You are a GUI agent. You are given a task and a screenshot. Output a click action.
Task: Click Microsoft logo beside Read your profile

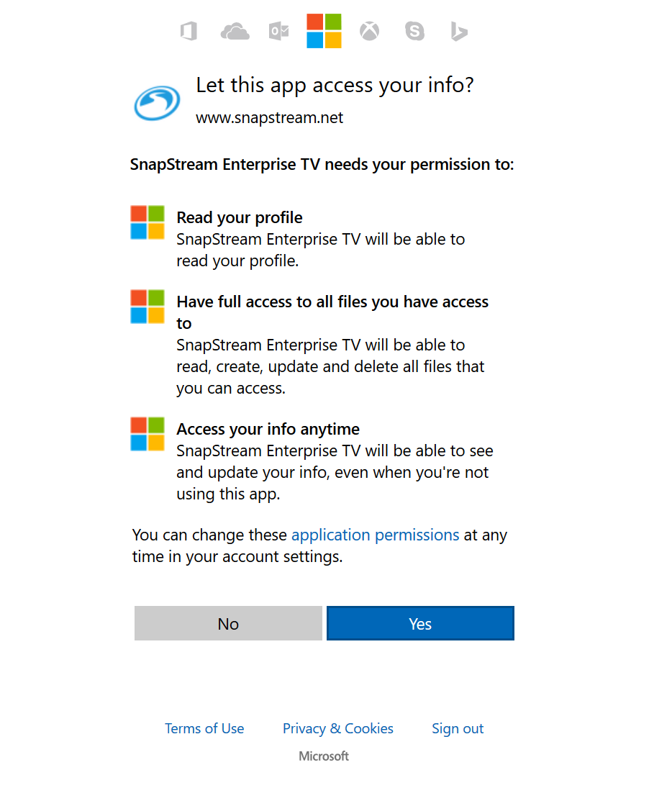tap(147, 222)
